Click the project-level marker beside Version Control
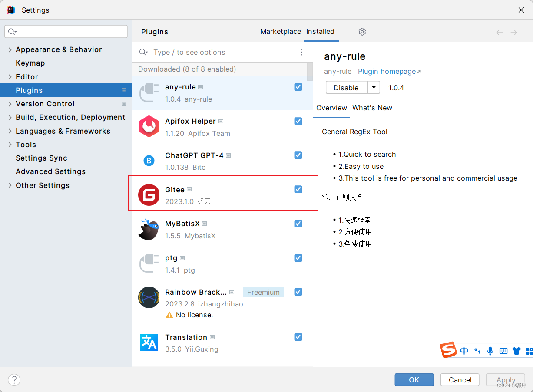Image resolution: width=533 pixels, height=392 pixels. [x=124, y=104]
